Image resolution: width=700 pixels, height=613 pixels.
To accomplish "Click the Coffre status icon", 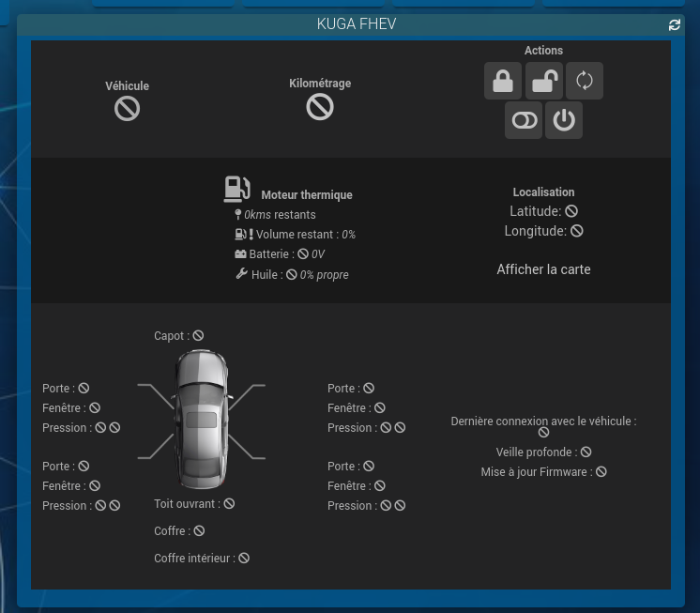I will (x=199, y=530).
